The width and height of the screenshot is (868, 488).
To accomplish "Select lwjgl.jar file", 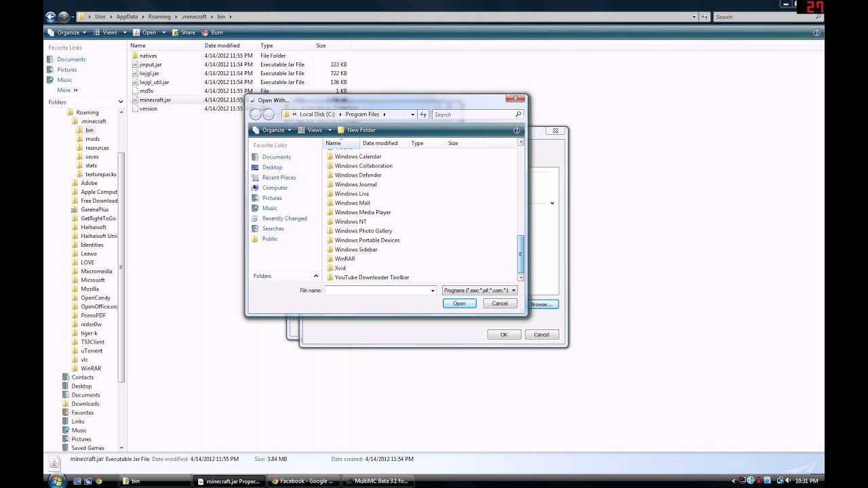I will pyautogui.click(x=149, y=73).
